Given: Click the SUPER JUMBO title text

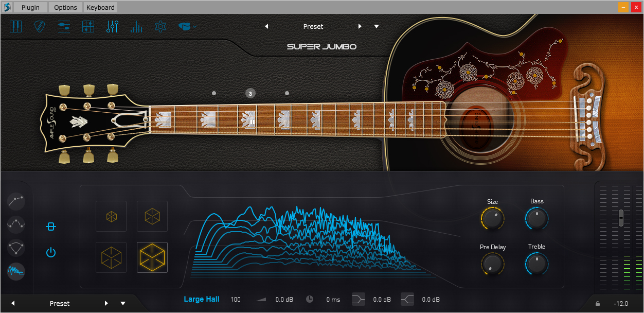Looking at the screenshot, I should 321,47.
